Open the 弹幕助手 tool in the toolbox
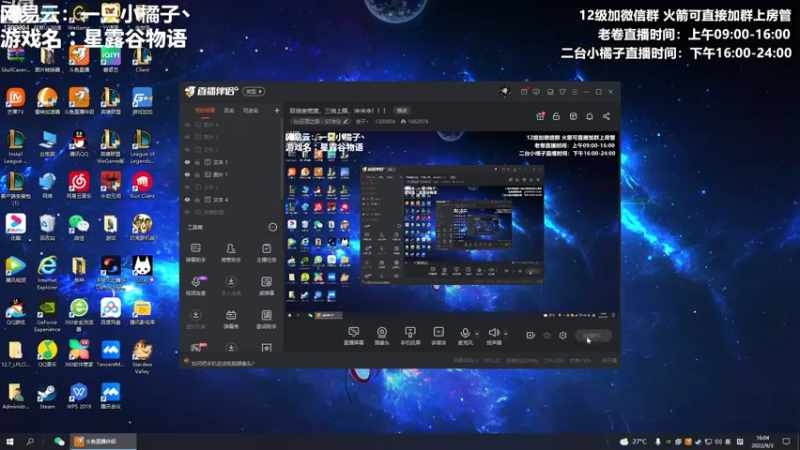Viewport: 800px width, 450px height. pyautogui.click(x=195, y=253)
